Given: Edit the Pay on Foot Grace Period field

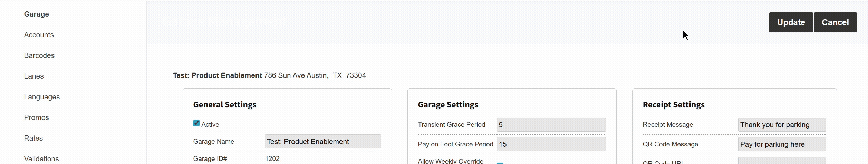Looking at the screenshot, I should pos(551,144).
